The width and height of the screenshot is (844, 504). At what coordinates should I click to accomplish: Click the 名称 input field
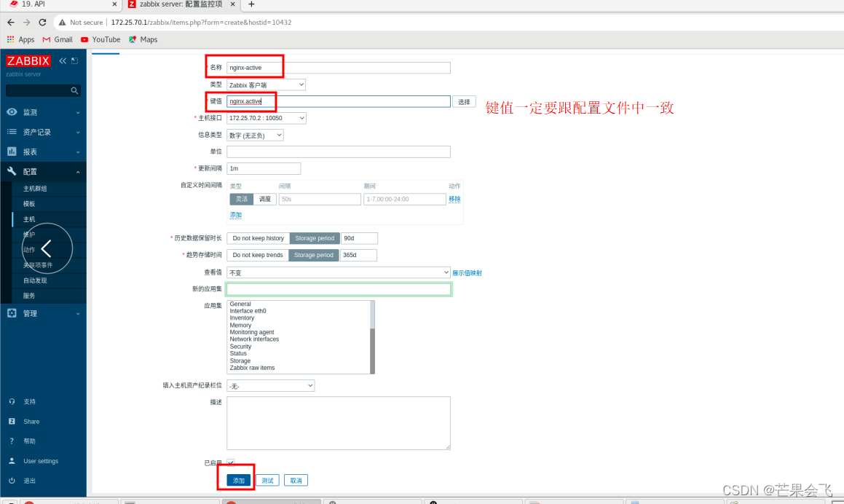(339, 68)
